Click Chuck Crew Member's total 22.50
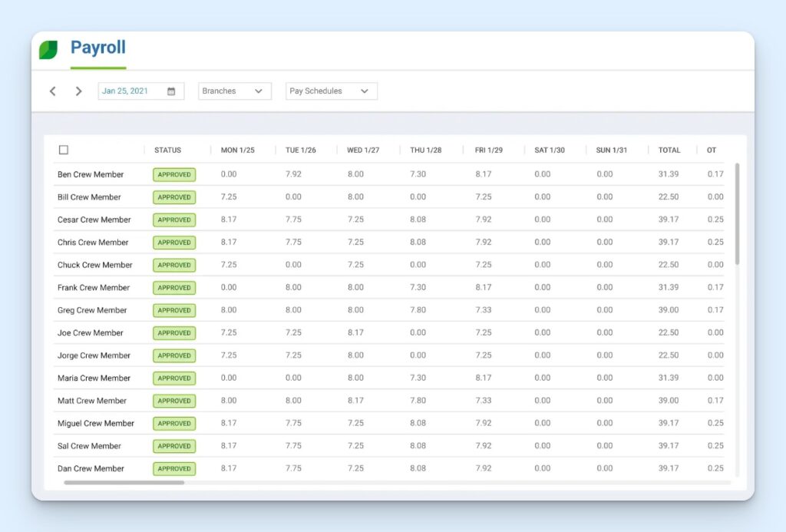Viewport: 786px width, 532px height. tap(669, 264)
